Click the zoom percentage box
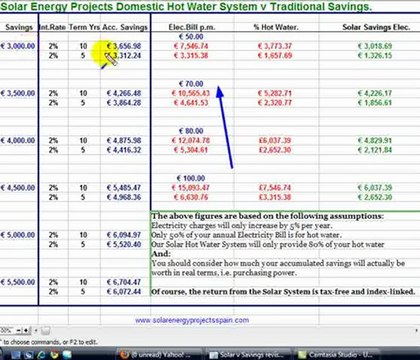Viewport: 420px width, 360px height. [x=6, y=331]
